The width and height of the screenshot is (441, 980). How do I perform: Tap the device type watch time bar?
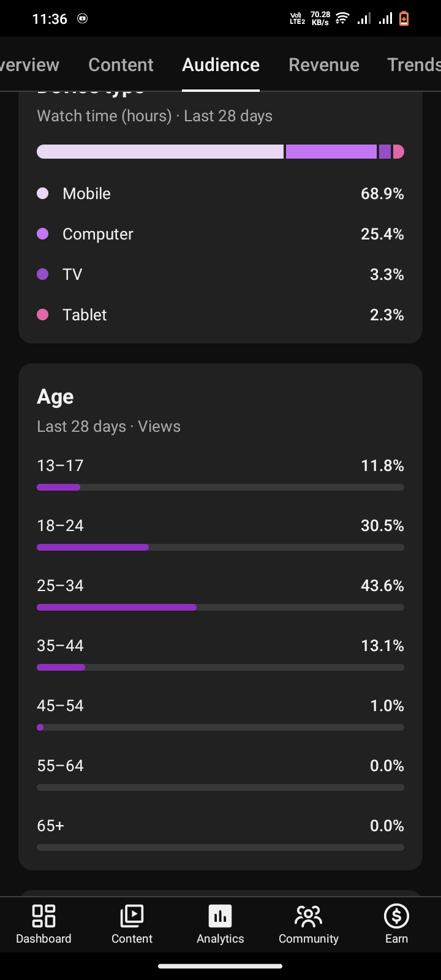click(221, 152)
